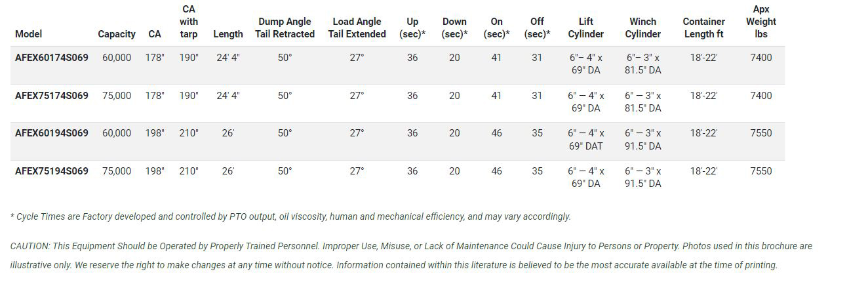Image resolution: width=868 pixels, height=284 pixels.
Task: Click the CAUTION disclaimer paragraph
Action: [x=411, y=256]
